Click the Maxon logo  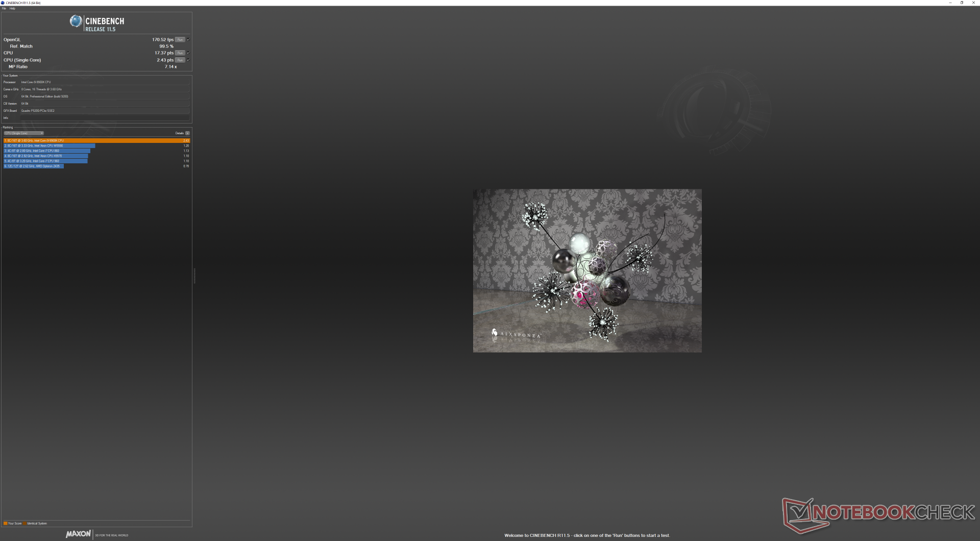(79, 534)
